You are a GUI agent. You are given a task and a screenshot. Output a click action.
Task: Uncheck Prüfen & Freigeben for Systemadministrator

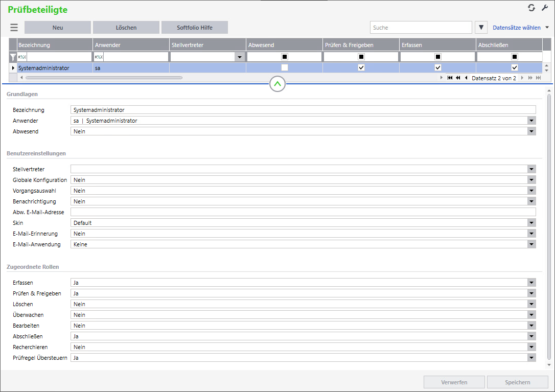click(361, 67)
